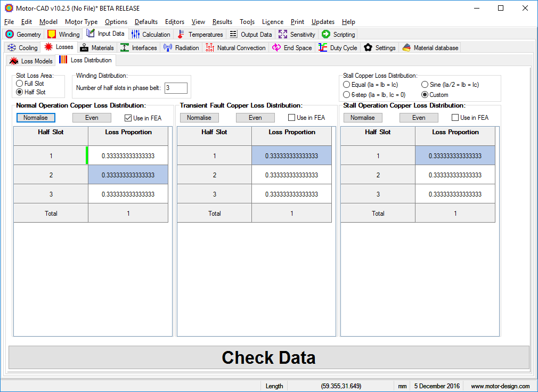Click Even under Transient Fault
Image resolution: width=538 pixels, height=392 pixels.
(255, 118)
